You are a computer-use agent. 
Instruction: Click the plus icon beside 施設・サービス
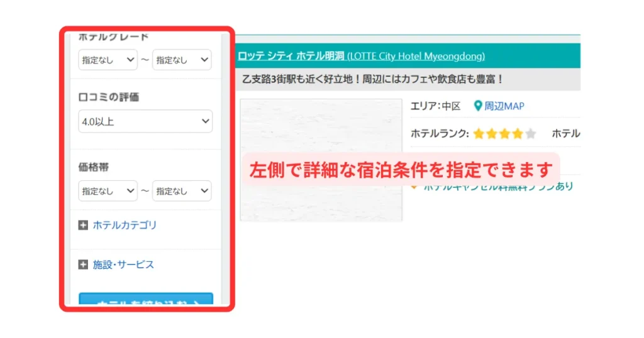pos(83,264)
